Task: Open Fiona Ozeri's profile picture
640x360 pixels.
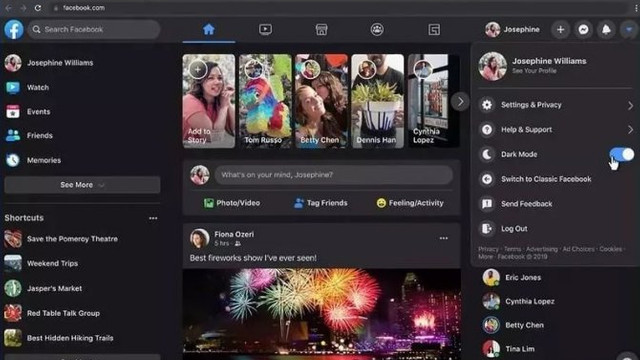Action: pyautogui.click(x=200, y=238)
